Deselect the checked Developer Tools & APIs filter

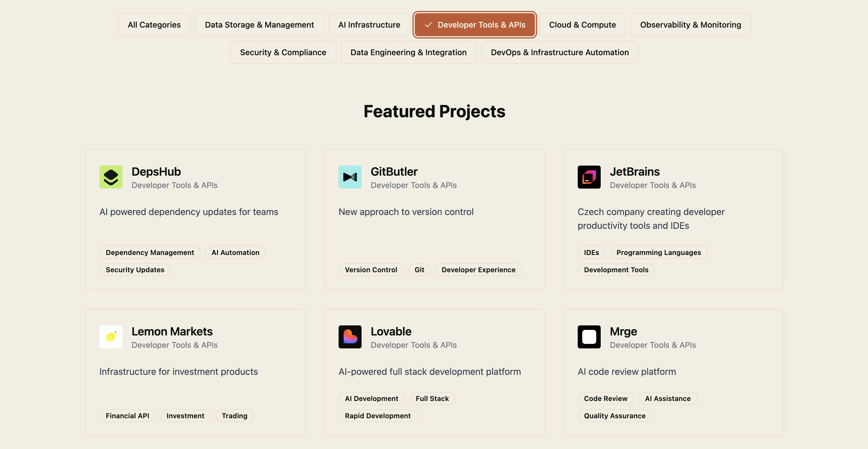475,25
